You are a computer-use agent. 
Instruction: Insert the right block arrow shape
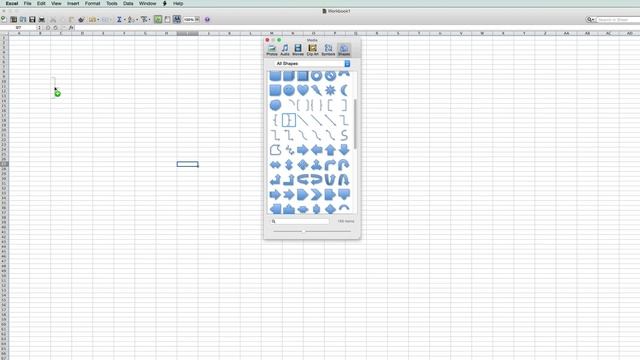[x=302, y=150]
